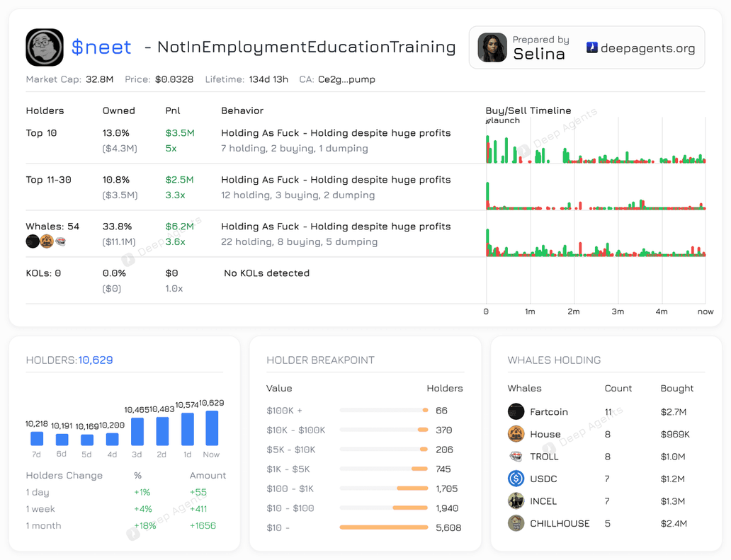The image size is (731, 560).
Task: Click the 'now' timeline axis label
Action: (x=705, y=312)
